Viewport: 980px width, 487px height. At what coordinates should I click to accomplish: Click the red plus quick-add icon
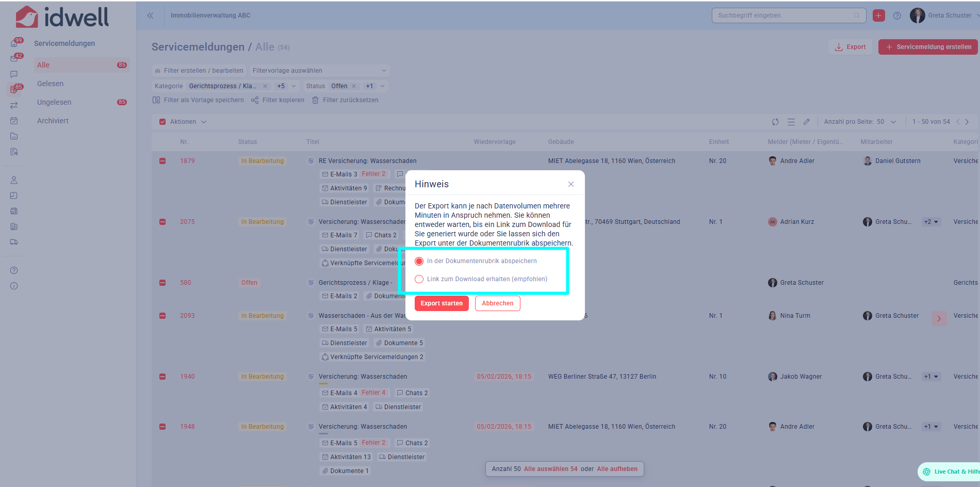coord(878,15)
